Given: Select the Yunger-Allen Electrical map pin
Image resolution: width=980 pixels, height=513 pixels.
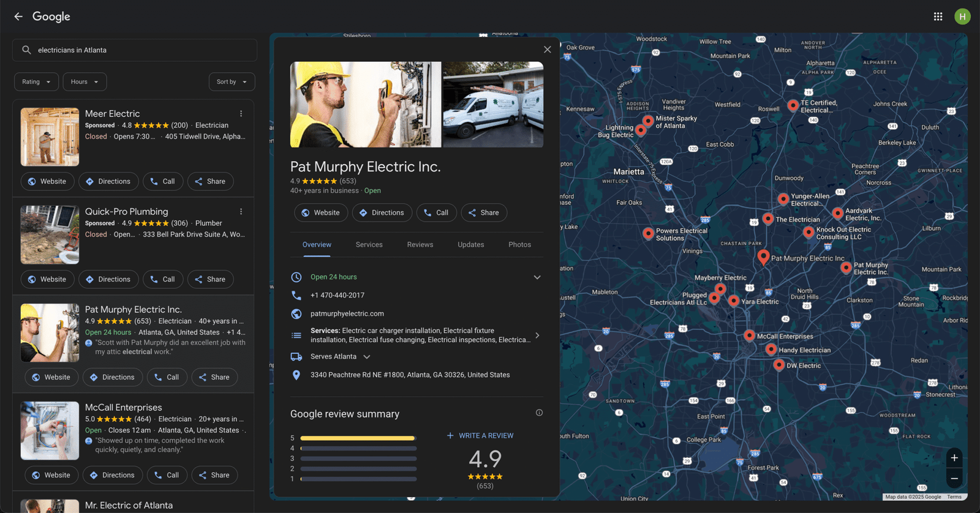Looking at the screenshot, I should click(783, 199).
